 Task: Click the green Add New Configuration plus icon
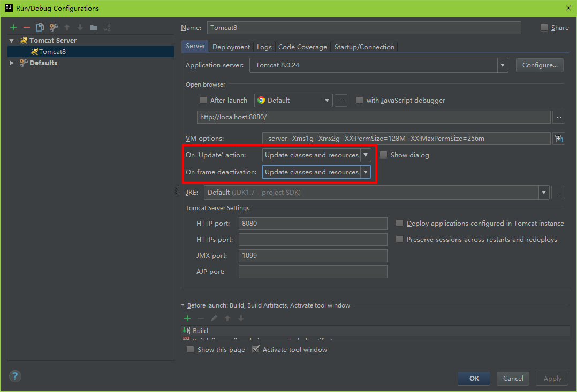pyautogui.click(x=13, y=27)
